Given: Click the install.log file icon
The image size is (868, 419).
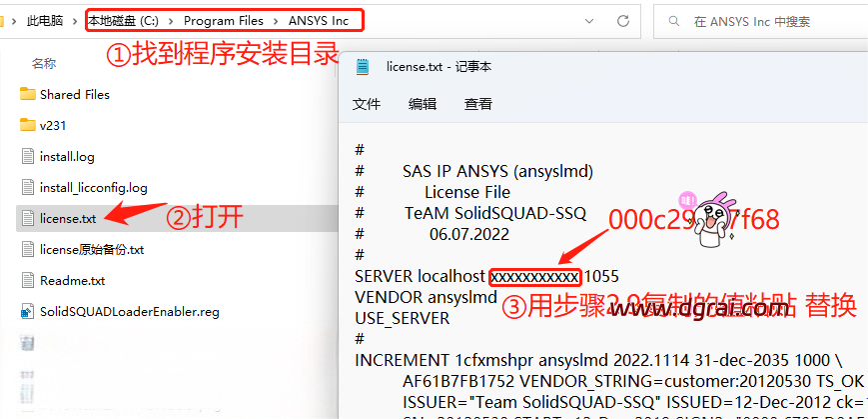Looking at the screenshot, I should (x=28, y=156).
